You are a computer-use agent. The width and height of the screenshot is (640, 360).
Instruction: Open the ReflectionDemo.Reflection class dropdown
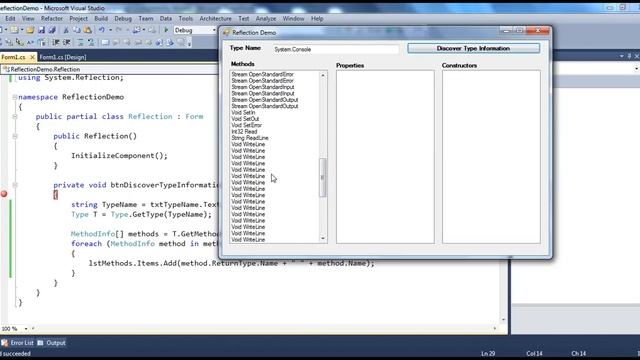(x=110, y=69)
